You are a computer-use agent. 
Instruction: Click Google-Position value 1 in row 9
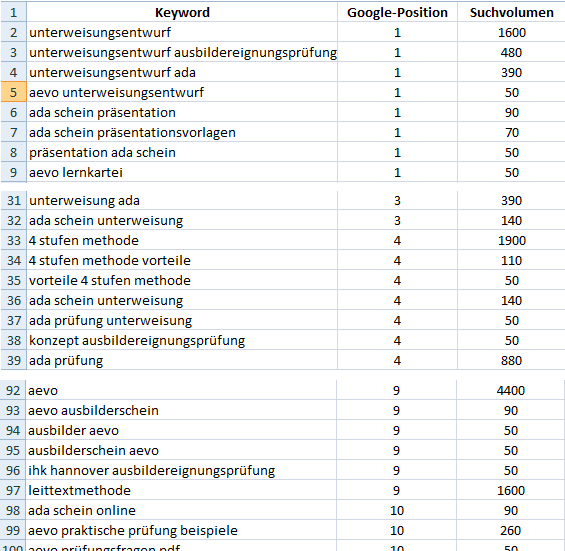[397, 173]
